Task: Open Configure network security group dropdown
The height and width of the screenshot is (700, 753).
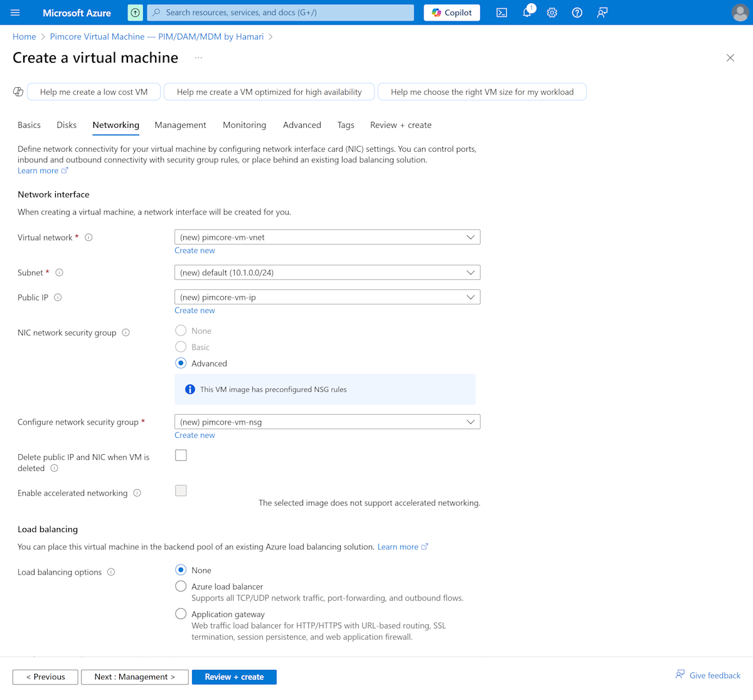Action: coord(328,422)
